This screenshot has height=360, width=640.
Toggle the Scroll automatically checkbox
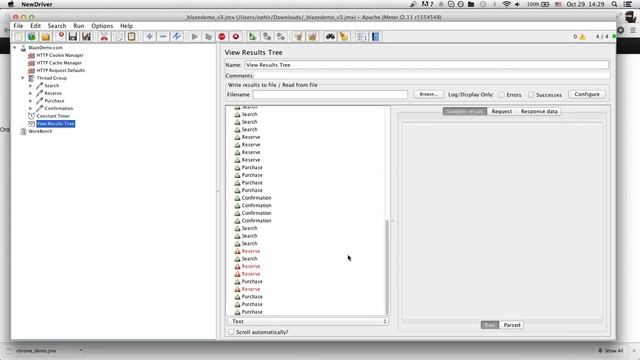pos(231,332)
